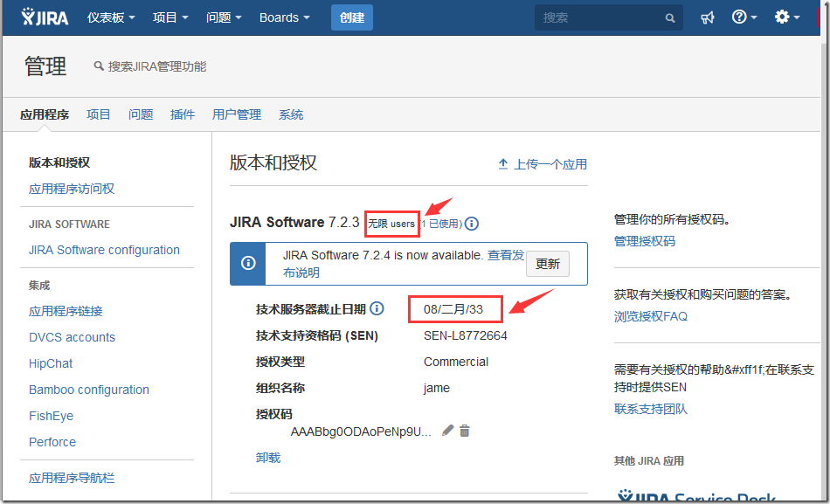
Task: Open FishEye integration link
Action: coord(51,416)
